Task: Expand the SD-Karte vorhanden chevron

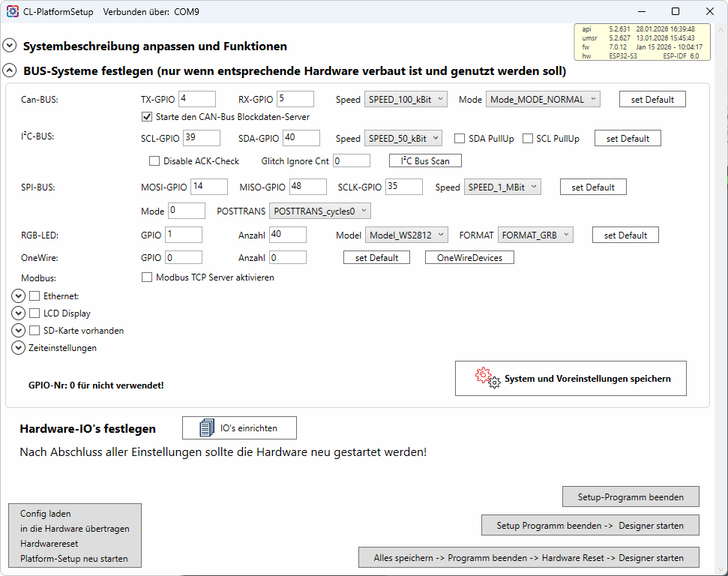Action: (19, 331)
